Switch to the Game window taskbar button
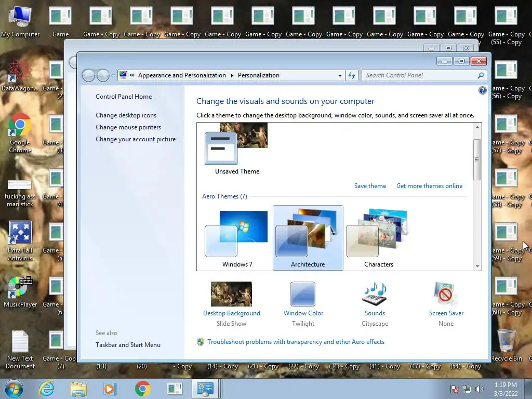Screen dimensions: 532x399 click(175, 389)
